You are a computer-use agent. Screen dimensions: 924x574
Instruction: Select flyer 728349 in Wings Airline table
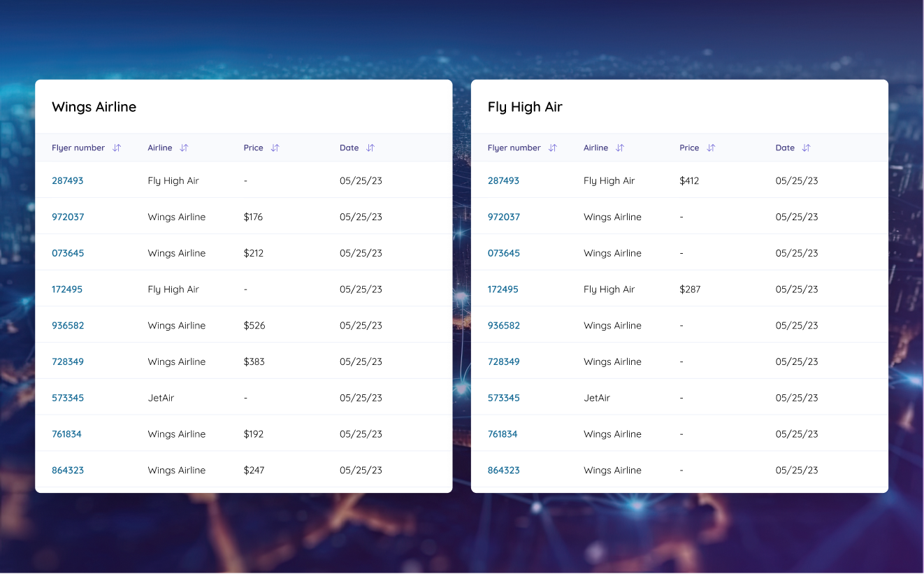pyautogui.click(x=68, y=361)
